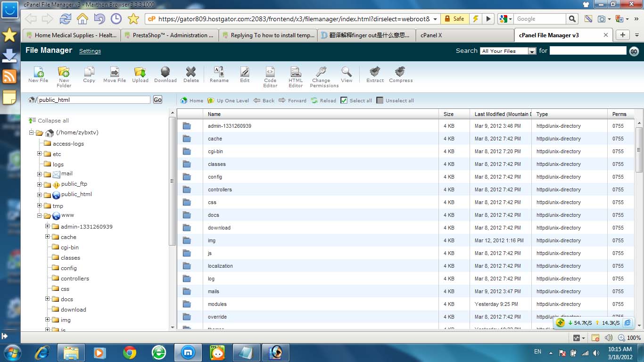Image resolution: width=644 pixels, height=362 pixels.
Task: Expand the tmp folder node
Action: 40,206
